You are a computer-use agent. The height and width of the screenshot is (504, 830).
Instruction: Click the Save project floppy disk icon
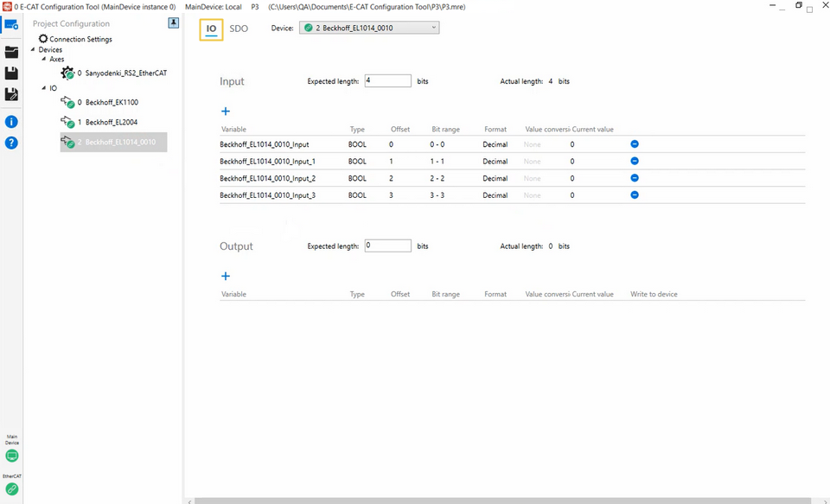pos(11,73)
